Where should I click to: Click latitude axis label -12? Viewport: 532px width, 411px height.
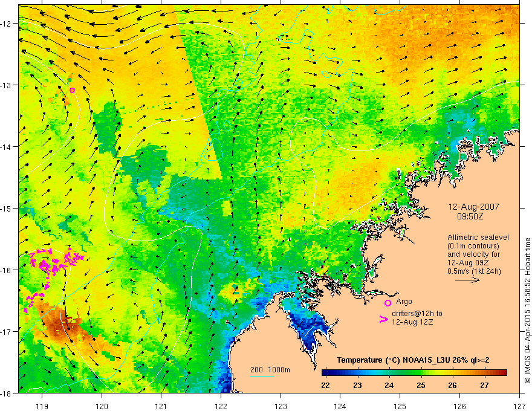(x=6, y=24)
